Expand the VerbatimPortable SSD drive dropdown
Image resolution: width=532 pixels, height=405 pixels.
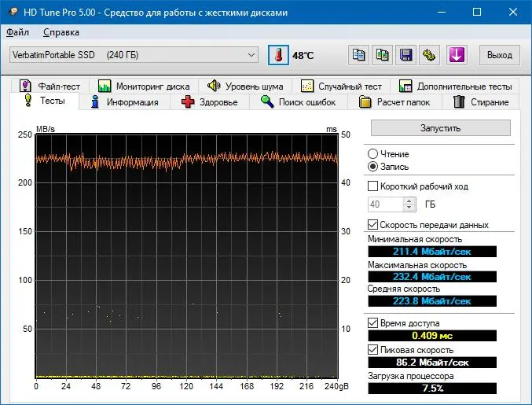pos(134,55)
